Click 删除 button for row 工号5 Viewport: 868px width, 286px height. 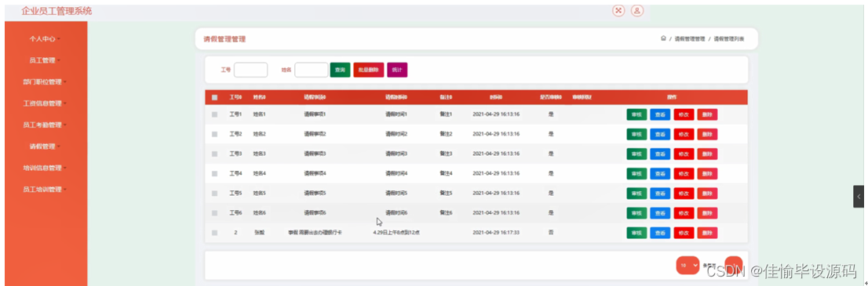[707, 193]
